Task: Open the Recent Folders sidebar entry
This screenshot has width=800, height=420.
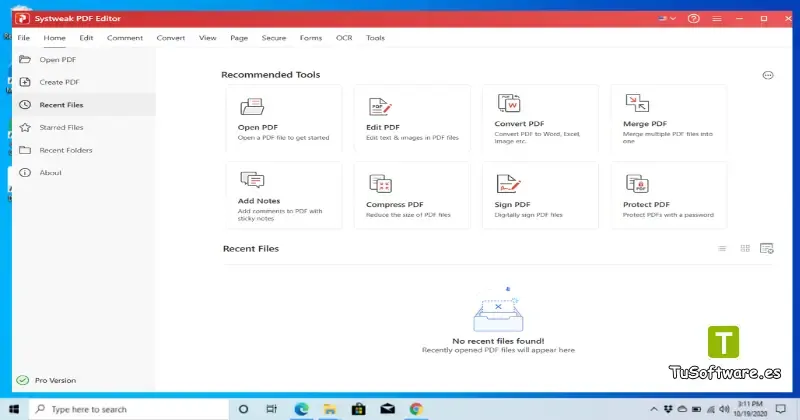Action: [x=84, y=150]
